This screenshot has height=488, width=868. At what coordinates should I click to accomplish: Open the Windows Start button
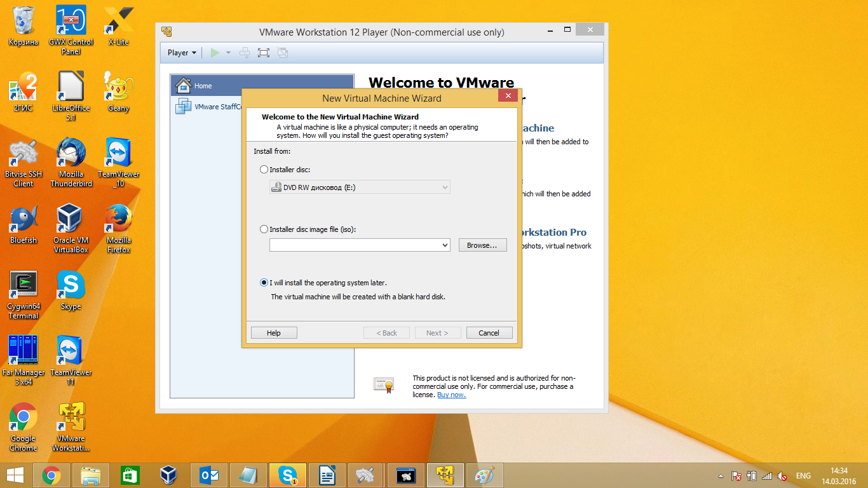15,475
